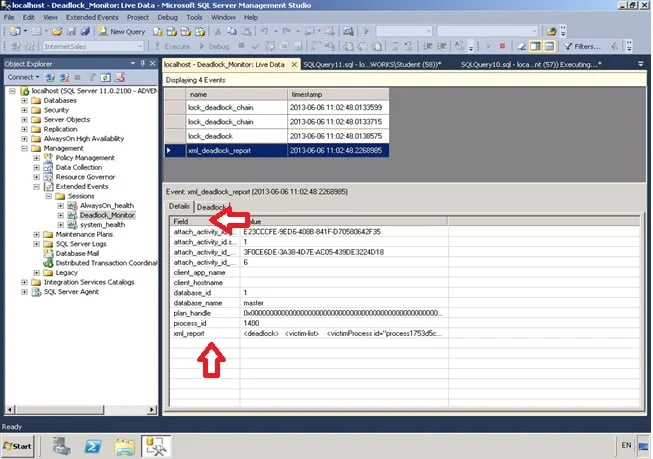Expand the Replication folder
The width and height of the screenshot is (653, 459).
[24, 129]
